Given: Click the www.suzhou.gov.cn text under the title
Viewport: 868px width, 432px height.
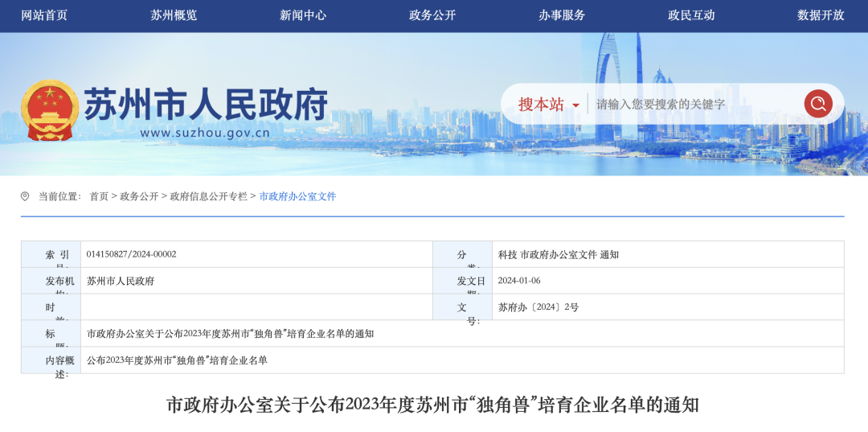Looking at the screenshot, I should (x=205, y=133).
